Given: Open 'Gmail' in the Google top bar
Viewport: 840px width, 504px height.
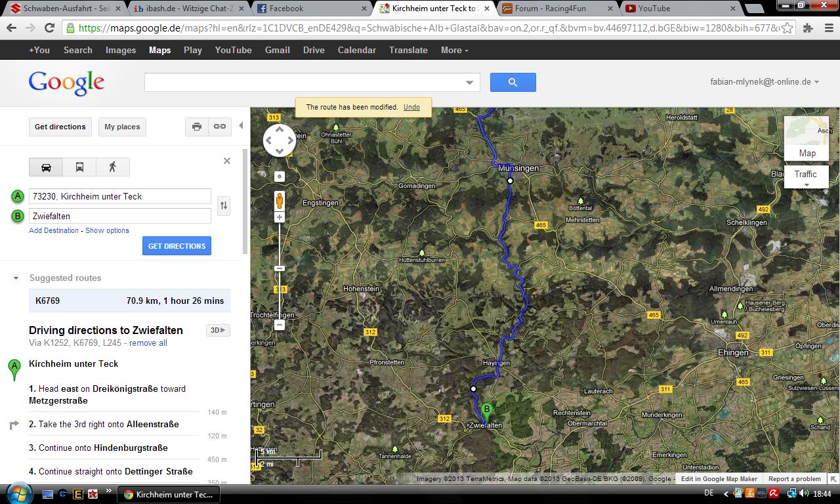Looking at the screenshot, I should click(x=278, y=50).
